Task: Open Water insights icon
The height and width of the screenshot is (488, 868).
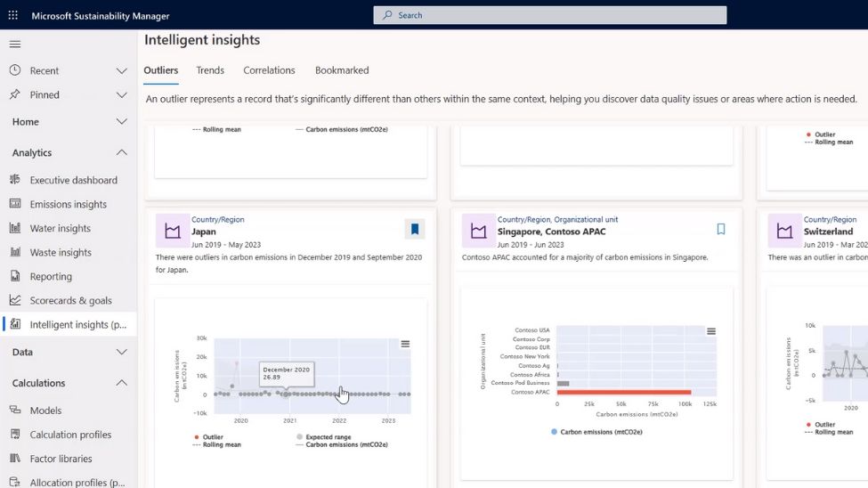Action: click(15, 228)
